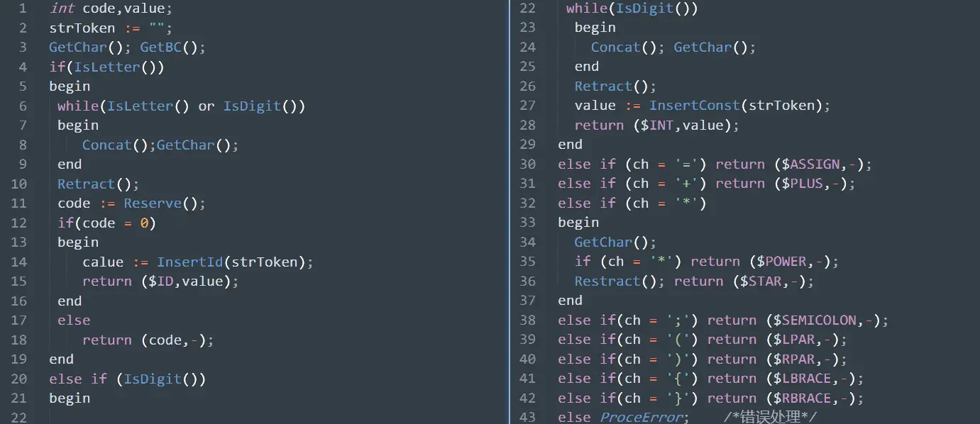Image resolution: width=980 pixels, height=424 pixels.
Task: Click 'Reserve' on line 11
Action: click(x=153, y=203)
